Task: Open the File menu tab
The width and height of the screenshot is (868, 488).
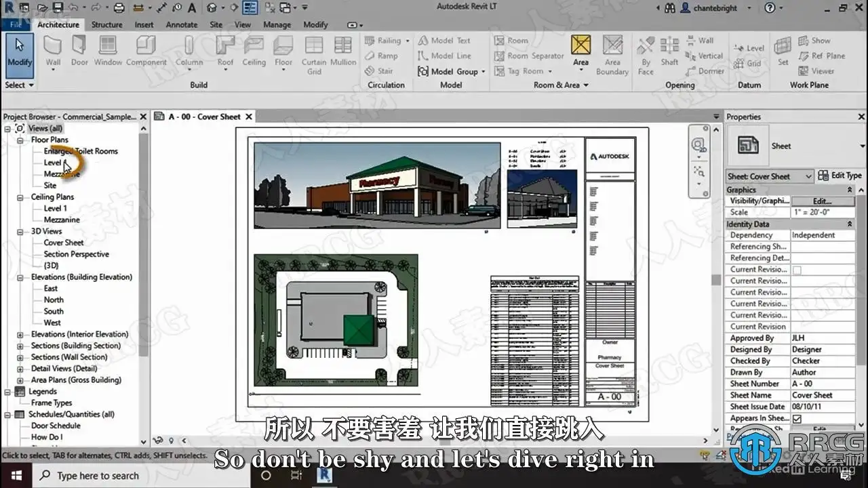Action: (x=15, y=24)
